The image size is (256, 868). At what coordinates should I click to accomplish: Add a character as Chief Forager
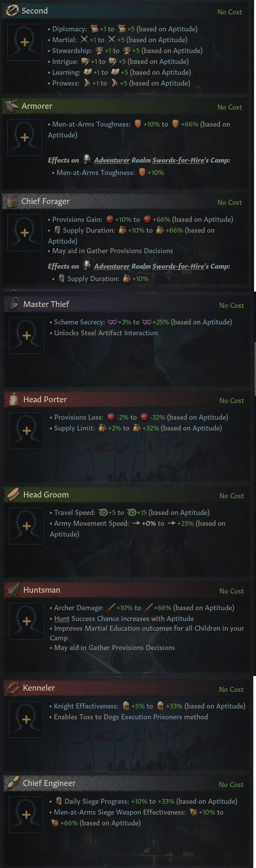pos(25,233)
